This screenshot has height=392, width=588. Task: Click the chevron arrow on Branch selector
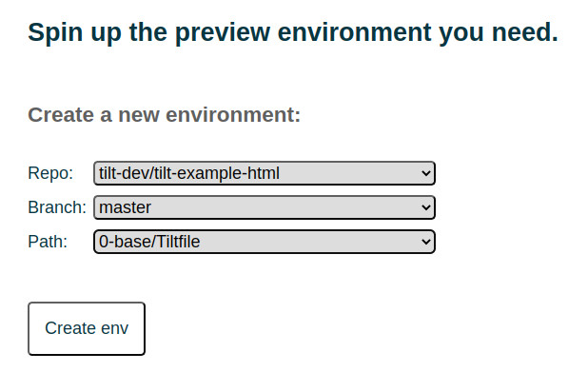(425, 207)
